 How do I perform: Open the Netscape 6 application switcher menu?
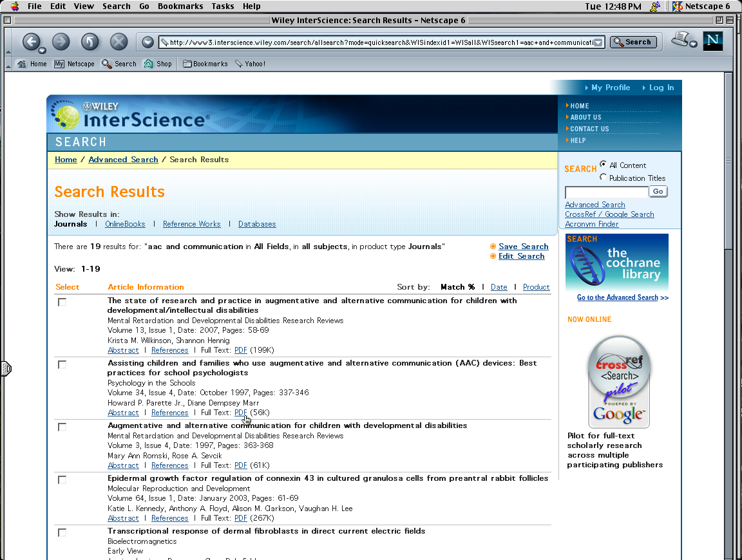(701, 6)
